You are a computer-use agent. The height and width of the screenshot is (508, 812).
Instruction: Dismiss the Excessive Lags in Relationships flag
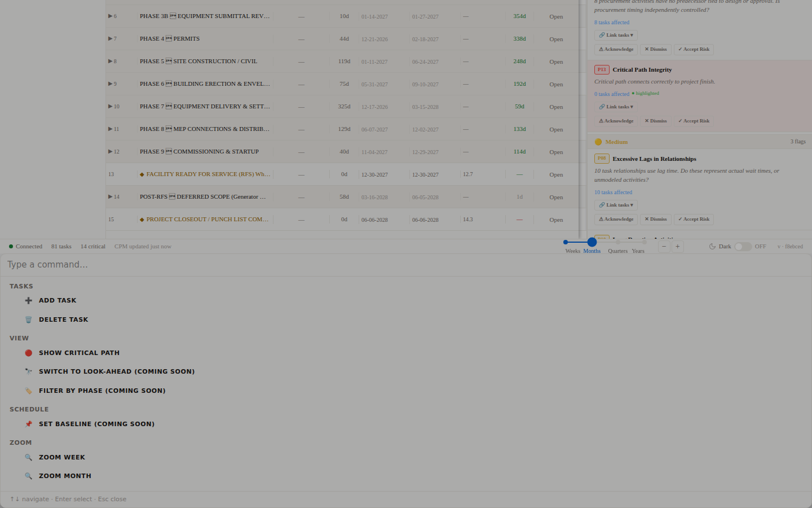(x=655, y=219)
